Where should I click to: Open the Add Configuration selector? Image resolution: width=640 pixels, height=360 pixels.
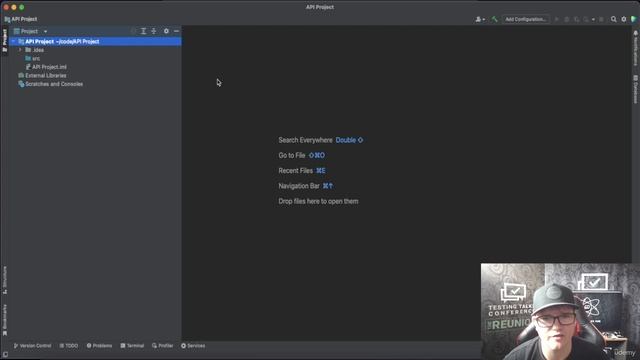point(525,19)
